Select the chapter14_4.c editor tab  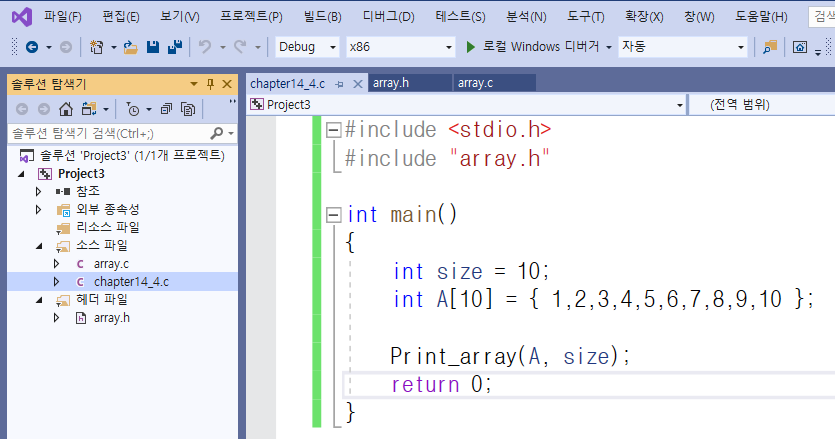coord(288,84)
